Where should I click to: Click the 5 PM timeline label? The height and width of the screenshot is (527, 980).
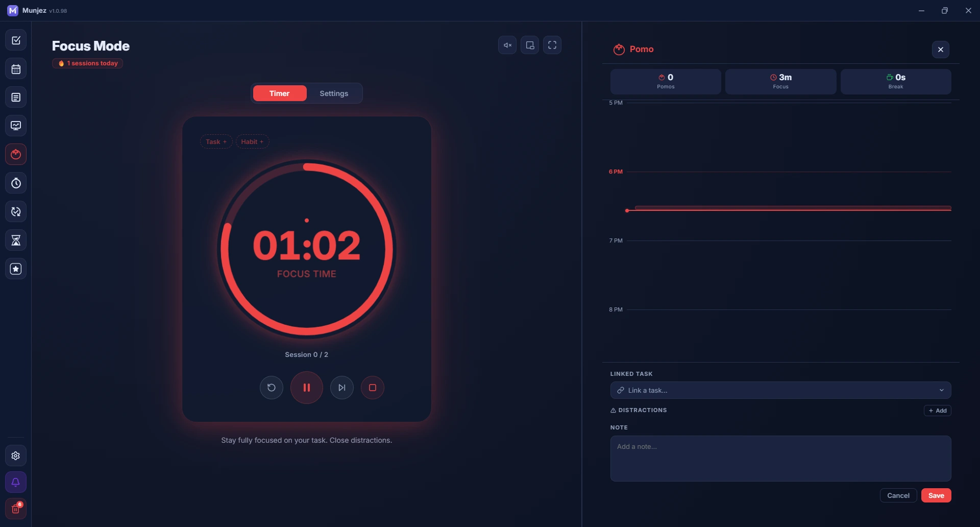click(x=616, y=103)
